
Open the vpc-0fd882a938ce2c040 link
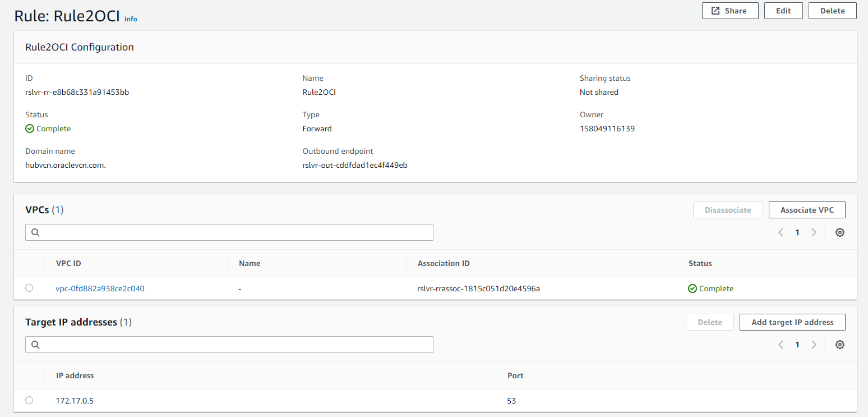point(100,288)
